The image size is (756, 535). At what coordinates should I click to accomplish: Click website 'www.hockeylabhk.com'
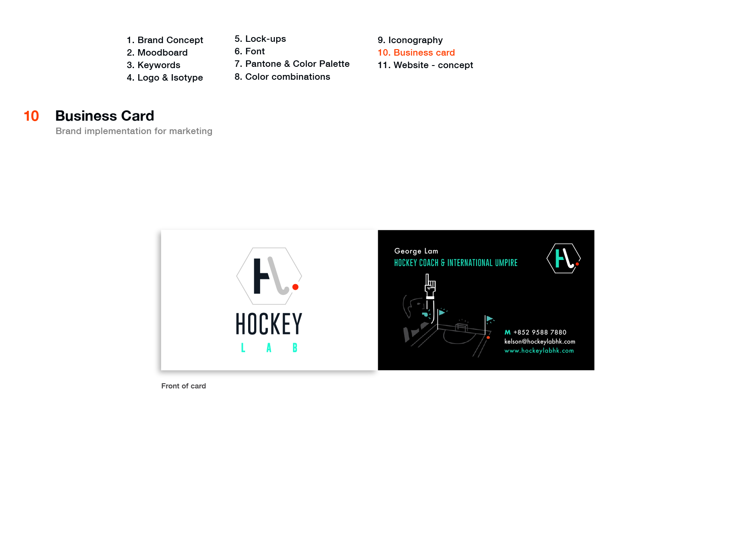[x=539, y=350]
